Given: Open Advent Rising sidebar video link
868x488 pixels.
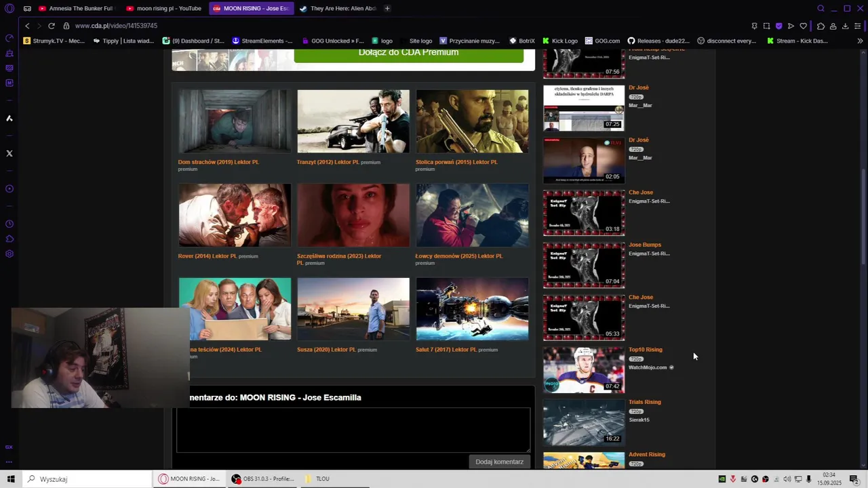Looking at the screenshot, I should coord(646,454).
